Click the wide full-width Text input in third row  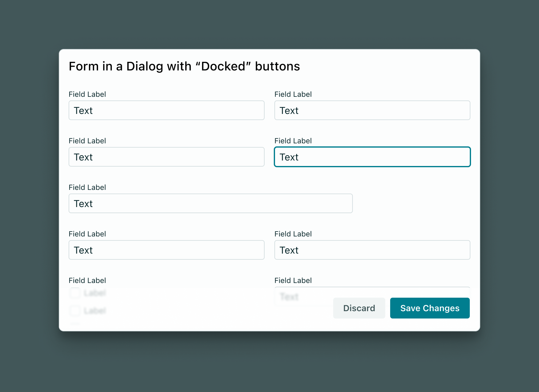pos(211,203)
